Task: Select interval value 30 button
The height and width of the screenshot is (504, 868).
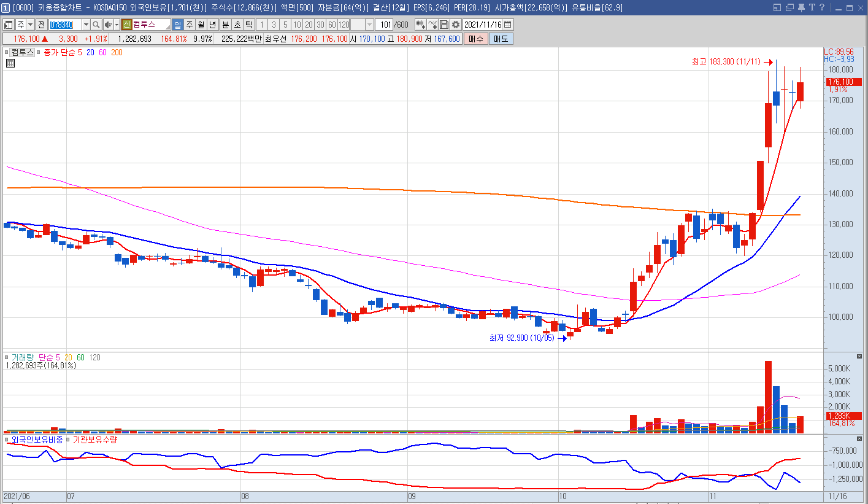Action: click(320, 25)
